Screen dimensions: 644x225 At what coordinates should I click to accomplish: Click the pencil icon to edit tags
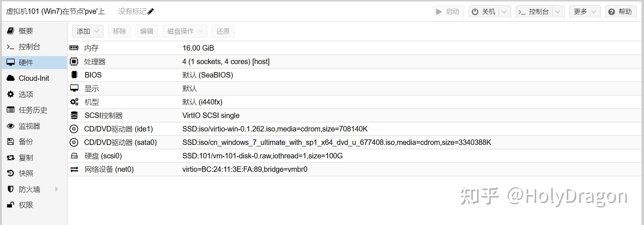[151, 11]
